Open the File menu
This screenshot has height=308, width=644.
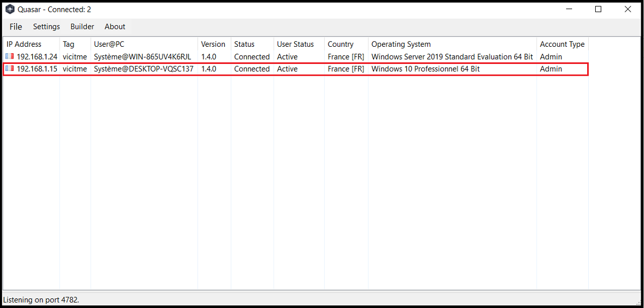[x=16, y=26]
